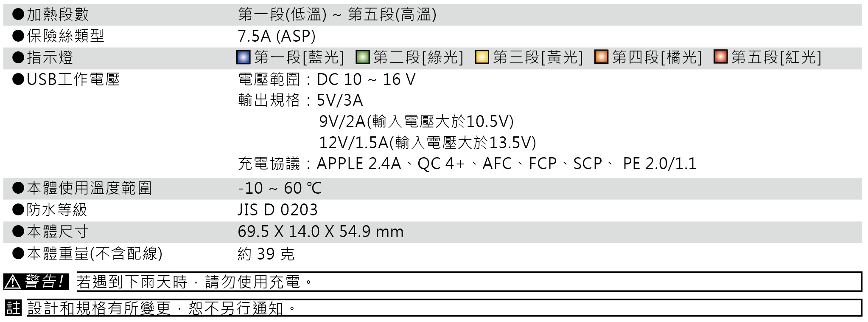Screen dimensions: 868x322
Task: Select the yellow 第三段 indicator square
Action: (x=482, y=57)
